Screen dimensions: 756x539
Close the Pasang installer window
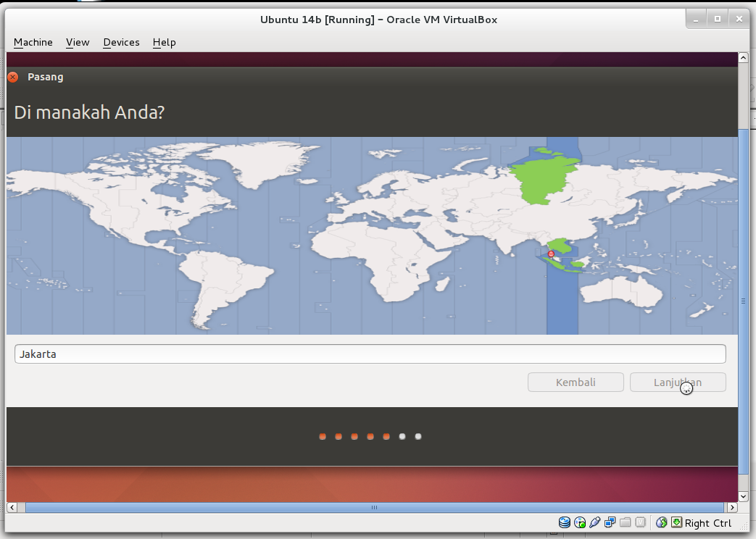pyautogui.click(x=12, y=76)
